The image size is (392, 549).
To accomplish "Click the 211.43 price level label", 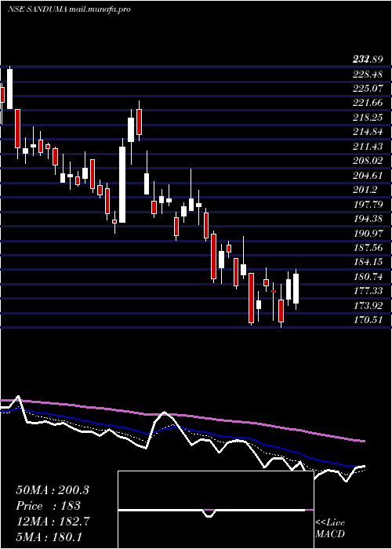I will [x=367, y=147].
